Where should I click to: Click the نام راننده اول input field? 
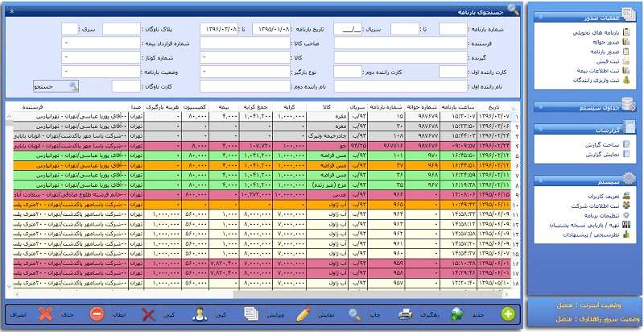click(401, 86)
